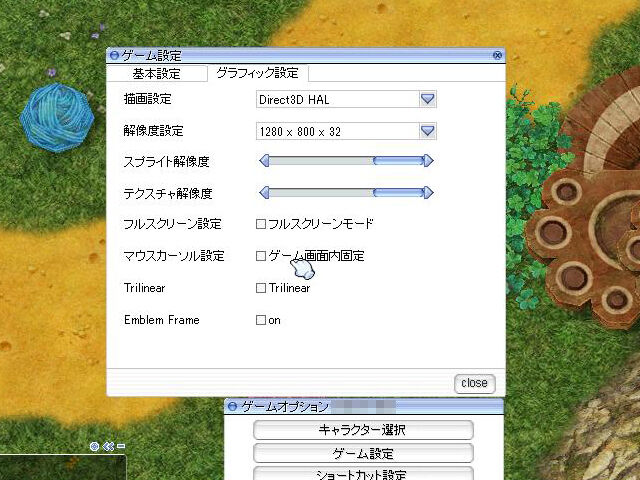Click the round icon left of ゲーム設定 title
The height and width of the screenshot is (480, 640).
114,55
